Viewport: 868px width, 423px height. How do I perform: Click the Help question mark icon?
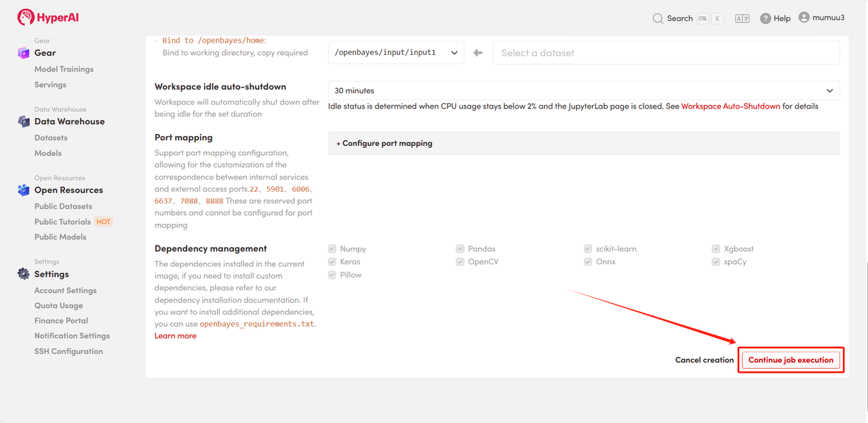click(x=766, y=18)
